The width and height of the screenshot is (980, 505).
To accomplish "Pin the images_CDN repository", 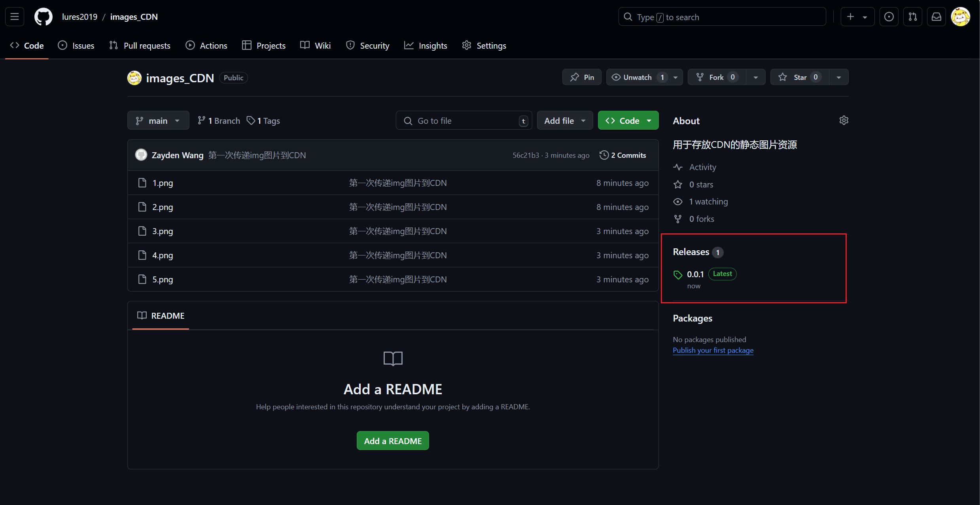I will pos(582,77).
